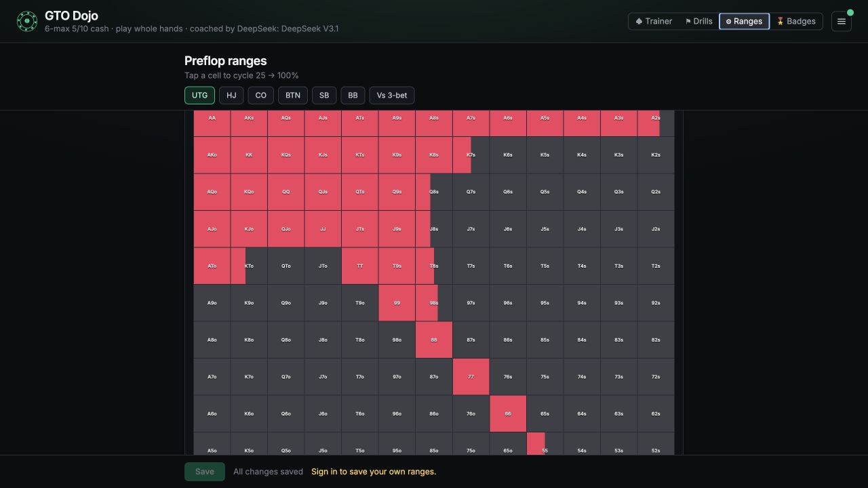Screen dimensions: 868x488
Task: Tap the Q9s cell
Action: click(x=397, y=192)
